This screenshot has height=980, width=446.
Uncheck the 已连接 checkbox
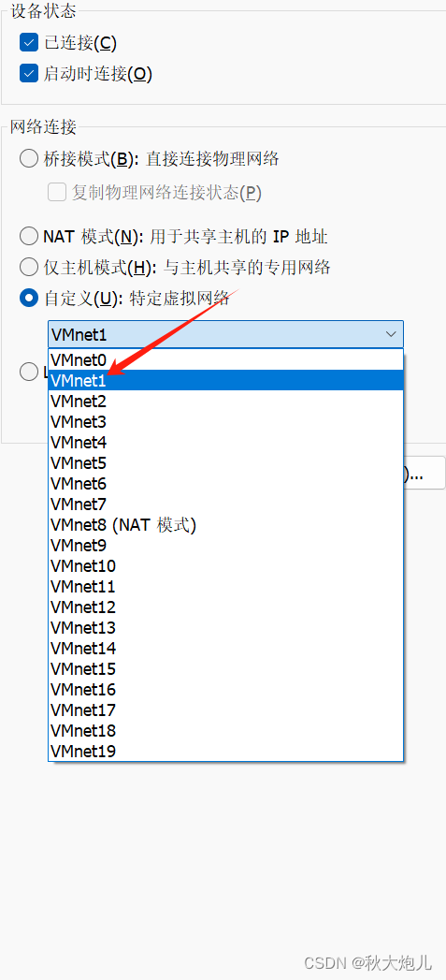29,43
